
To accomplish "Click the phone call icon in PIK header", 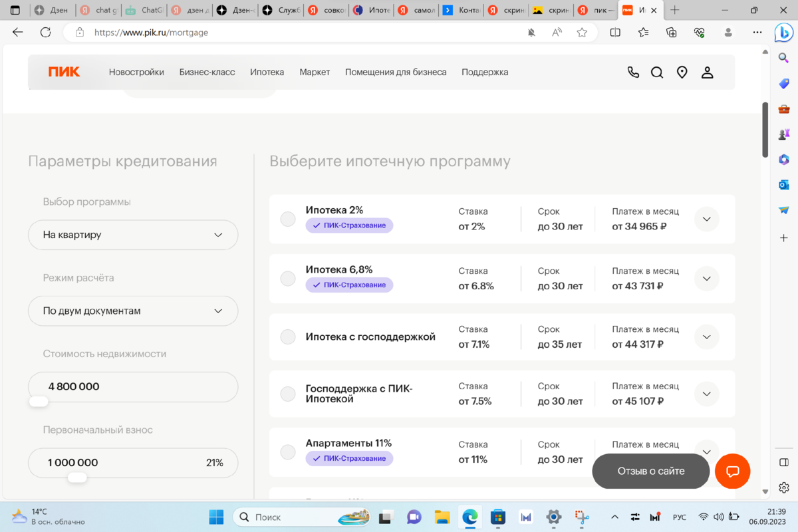I will (x=633, y=72).
